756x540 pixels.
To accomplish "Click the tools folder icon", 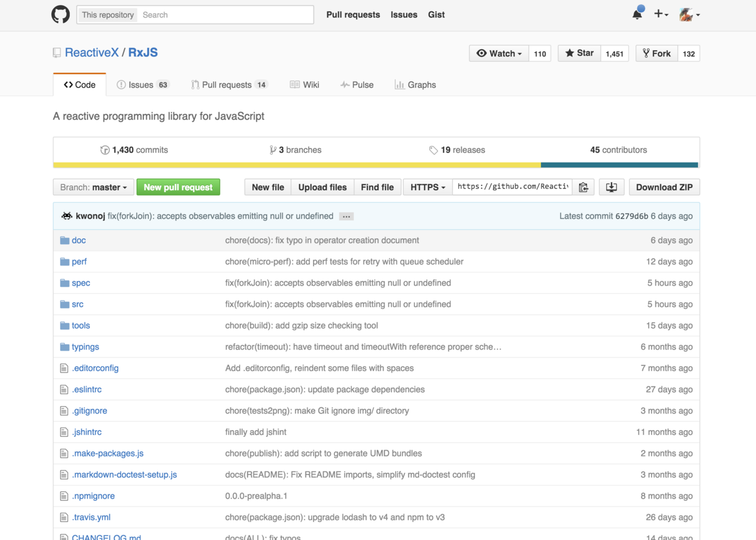I will (64, 325).
